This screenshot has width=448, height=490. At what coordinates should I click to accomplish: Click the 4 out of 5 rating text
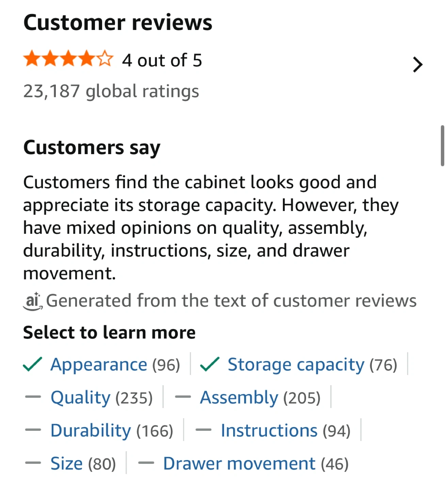pos(162,61)
